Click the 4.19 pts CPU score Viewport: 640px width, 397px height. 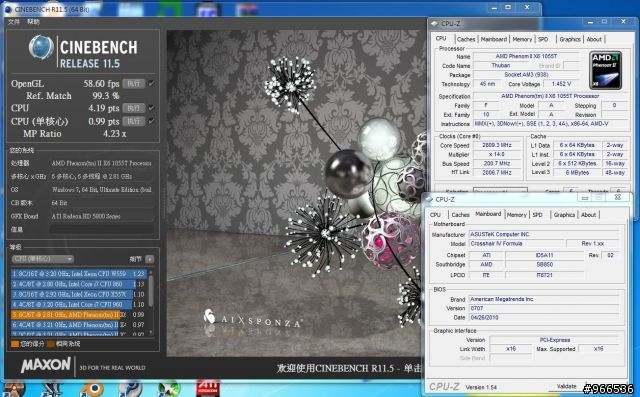[104, 108]
